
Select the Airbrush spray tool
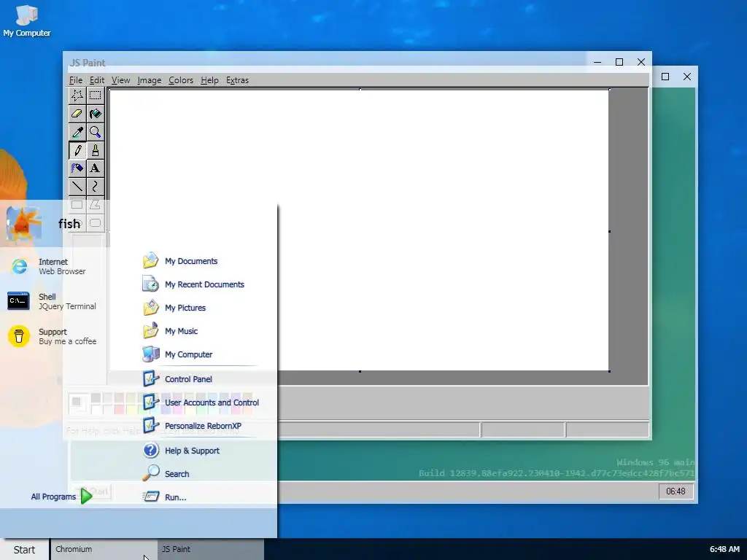pyautogui.click(x=77, y=168)
